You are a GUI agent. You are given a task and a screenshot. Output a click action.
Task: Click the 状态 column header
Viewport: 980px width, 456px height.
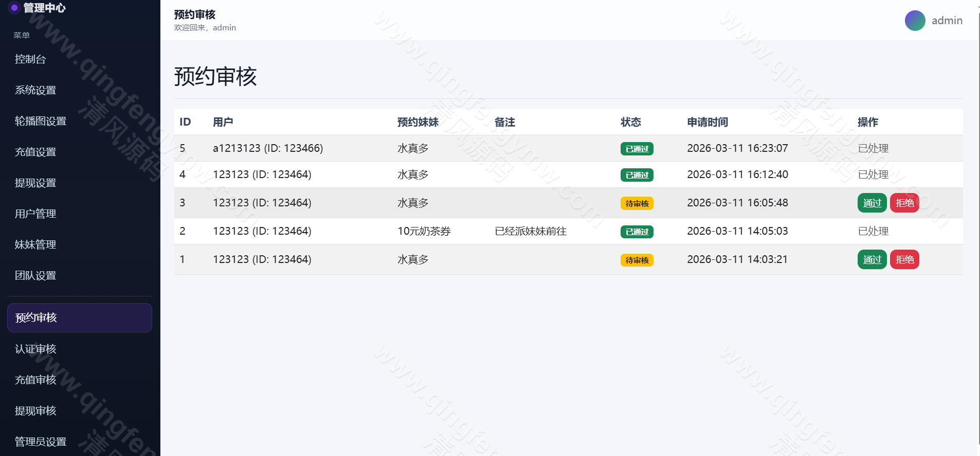point(630,122)
